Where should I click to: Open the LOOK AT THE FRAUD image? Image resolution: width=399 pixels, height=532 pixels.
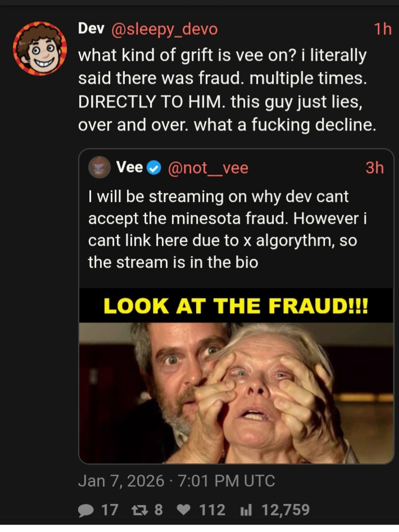click(236, 376)
